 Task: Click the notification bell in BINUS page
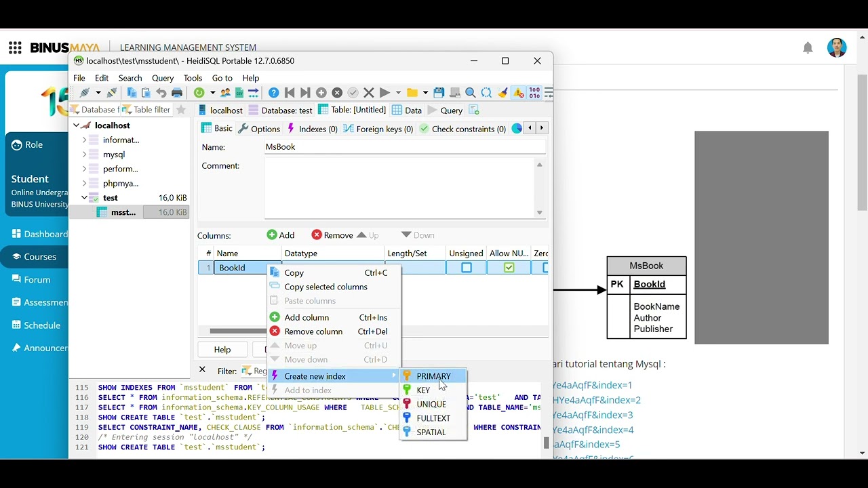coord(808,47)
